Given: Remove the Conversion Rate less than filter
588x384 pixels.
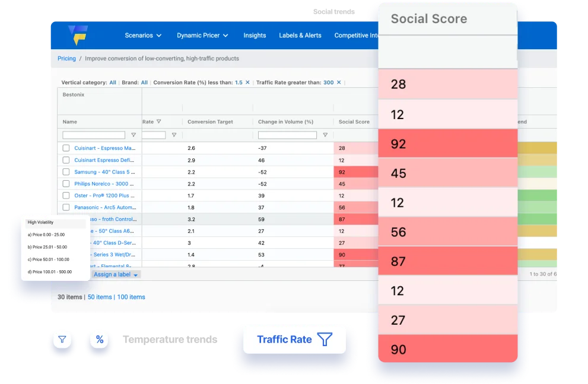Looking at the screenshot, I should click(247, 82).
